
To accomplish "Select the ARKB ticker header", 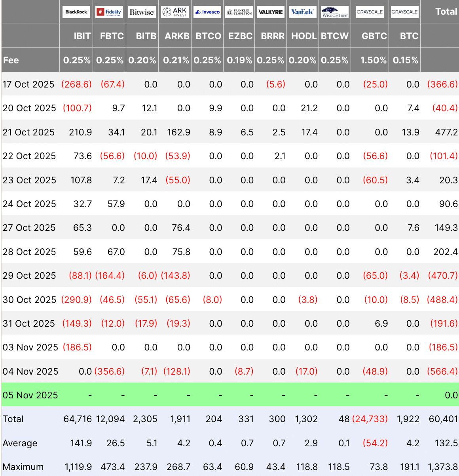I will 177,36.
